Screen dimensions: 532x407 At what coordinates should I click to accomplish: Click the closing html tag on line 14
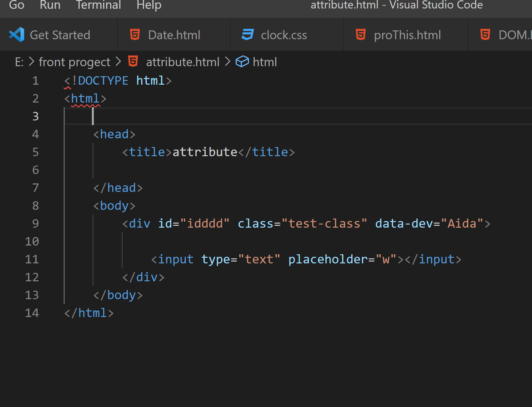pyautogui.click(x=89, y=313)
